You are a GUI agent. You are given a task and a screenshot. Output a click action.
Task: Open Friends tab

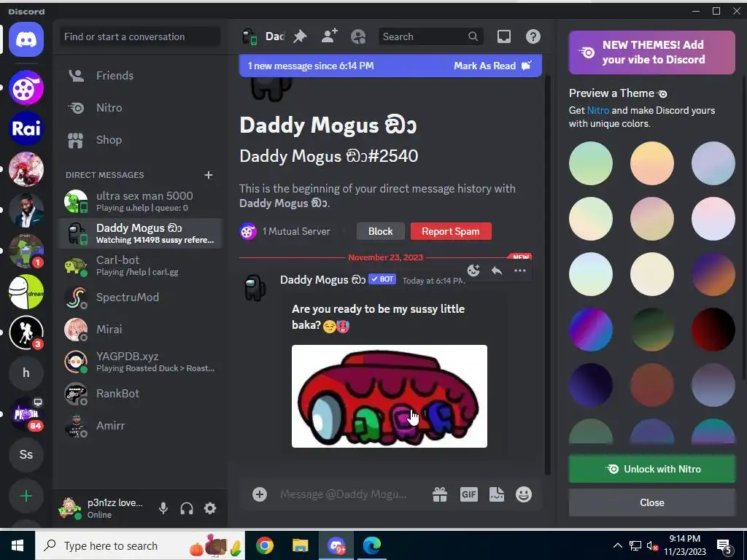[140, 76]
